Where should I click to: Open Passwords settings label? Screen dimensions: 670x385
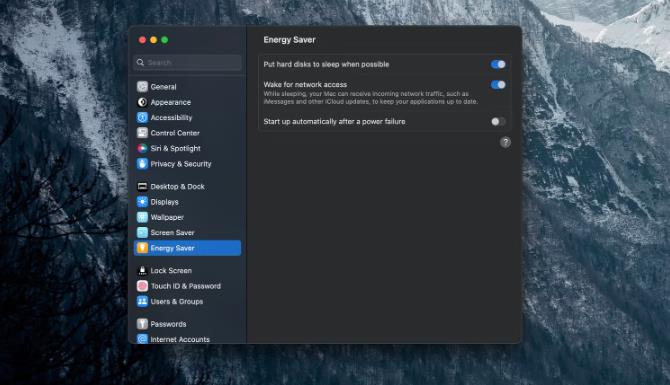[168, 324]
